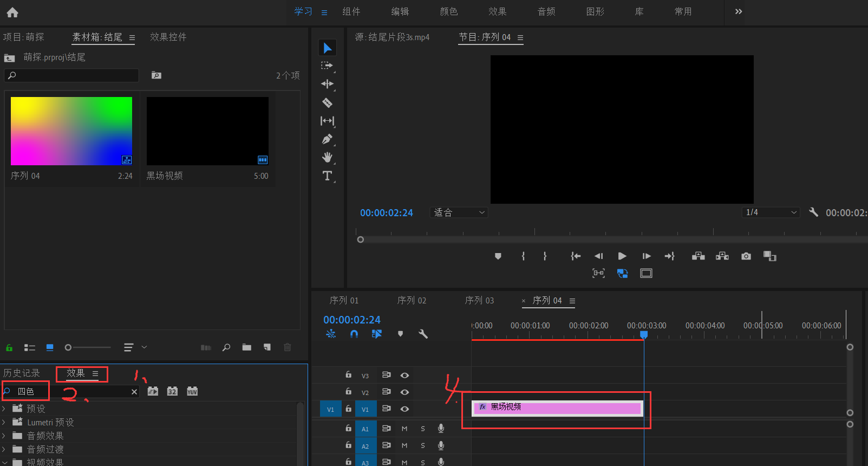The image size is (868, 466).
Task: Mute audio track A1
Action: [x=404, y=429]
